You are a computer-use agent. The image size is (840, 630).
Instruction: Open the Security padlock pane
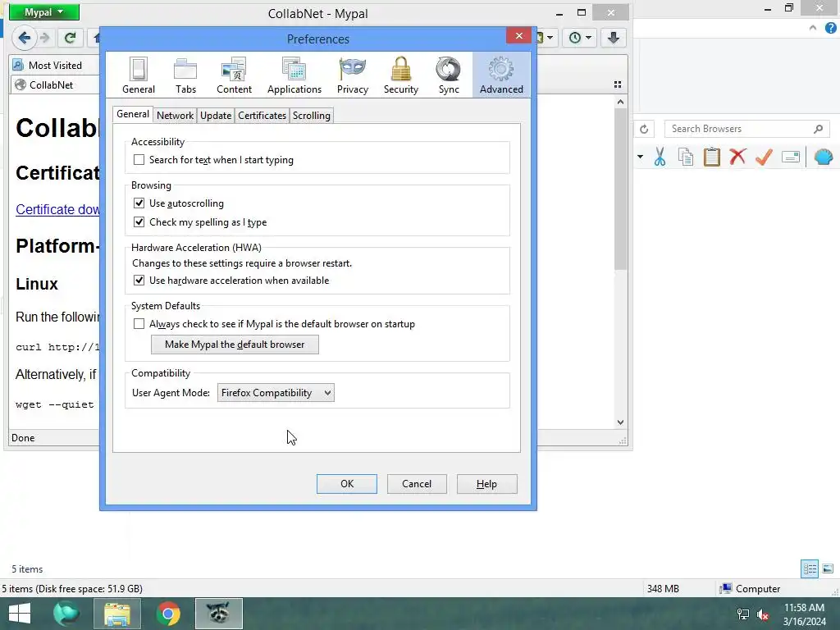400,75
